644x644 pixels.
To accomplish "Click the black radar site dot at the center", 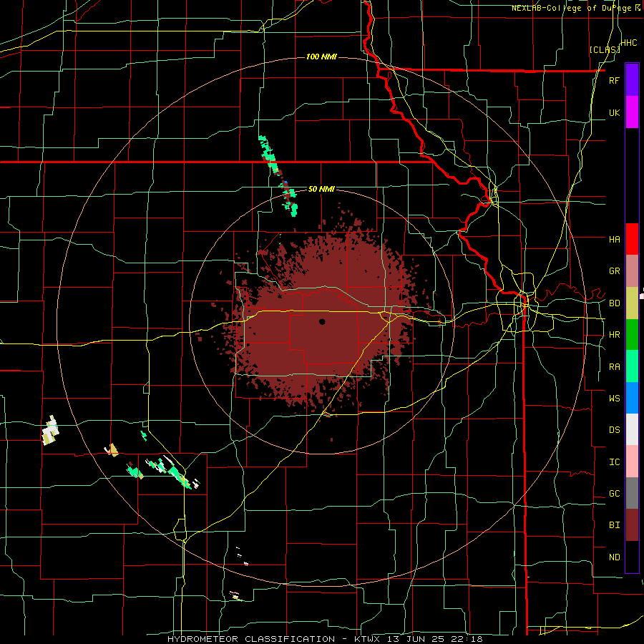I will point(322,321).
